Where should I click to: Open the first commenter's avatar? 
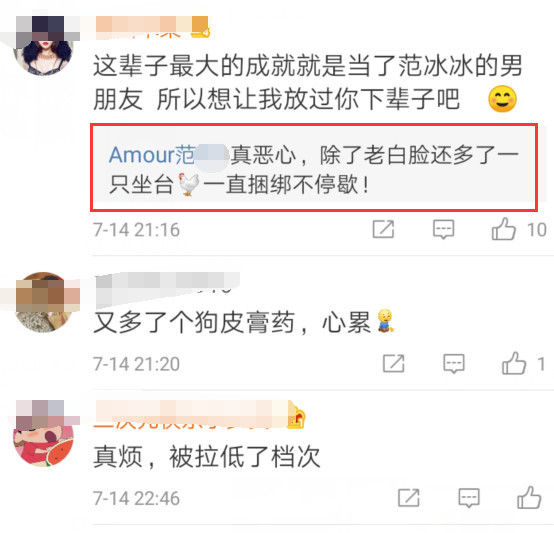pos(42,46)
